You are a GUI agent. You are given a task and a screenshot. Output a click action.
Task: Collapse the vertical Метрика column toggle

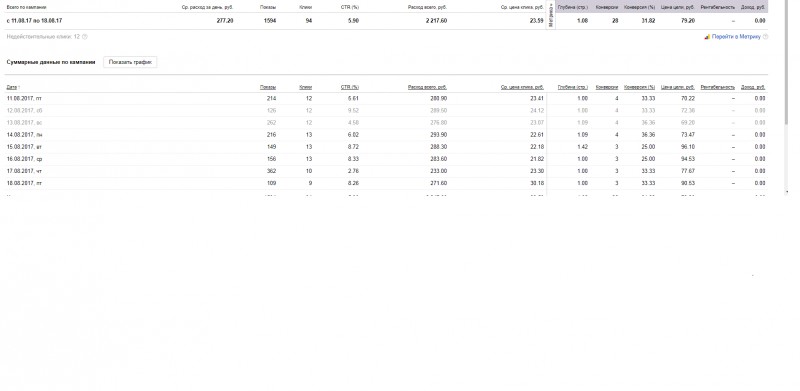click(x=551, y=15)
